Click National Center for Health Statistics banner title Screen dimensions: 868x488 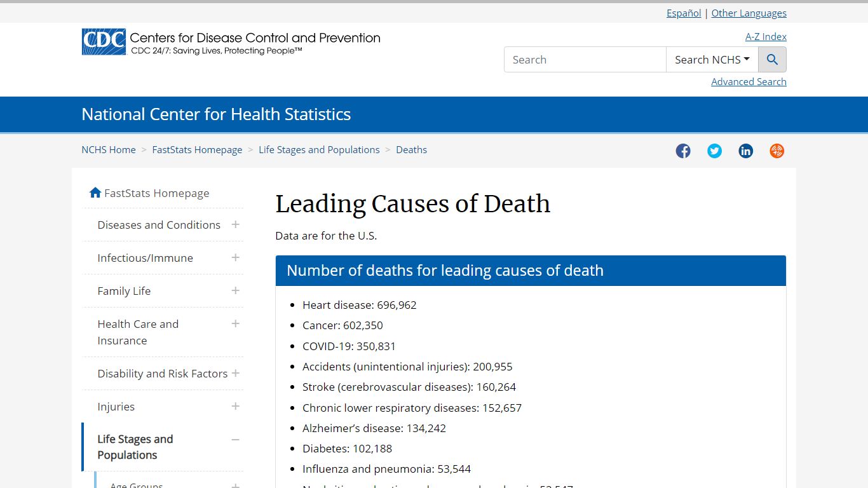coord(216,114)
